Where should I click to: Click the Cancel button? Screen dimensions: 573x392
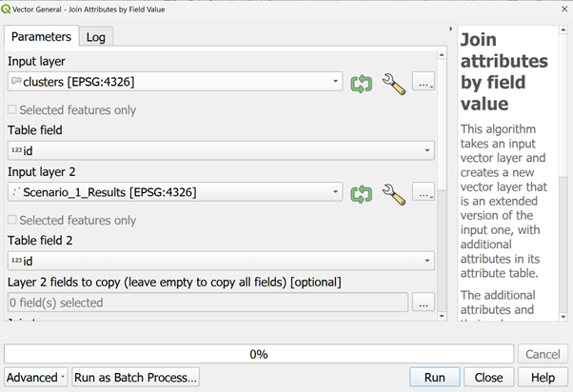(543, 354)
